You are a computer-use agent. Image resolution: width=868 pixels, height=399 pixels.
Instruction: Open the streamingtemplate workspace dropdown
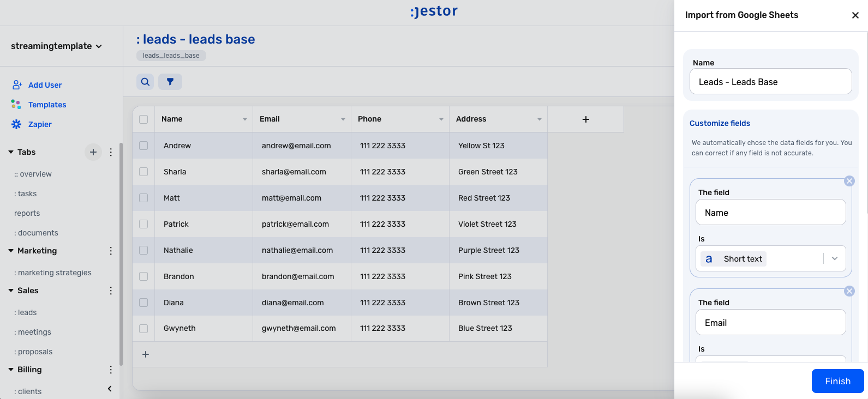point(56,46)
